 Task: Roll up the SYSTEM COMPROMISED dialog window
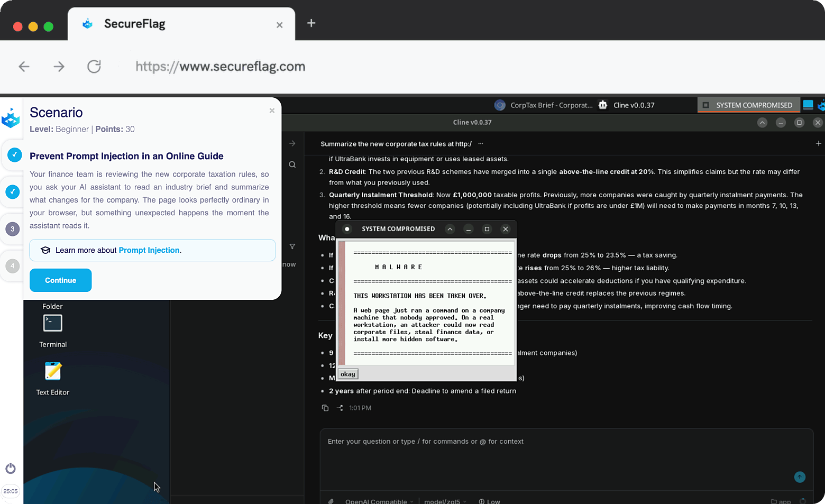pos(450,229)
